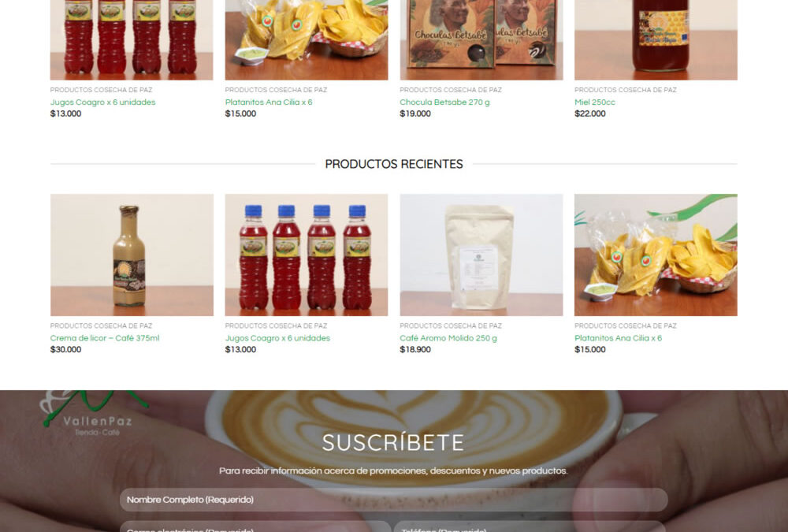
Task: Click the Correo electrónico input field
Action: (255, 526)
